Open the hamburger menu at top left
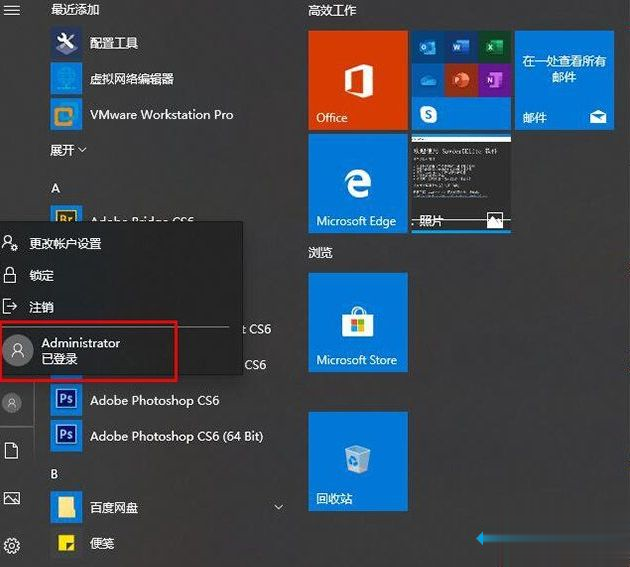The height and width of the screenshot is (567, 630). (x=12, y=10)
